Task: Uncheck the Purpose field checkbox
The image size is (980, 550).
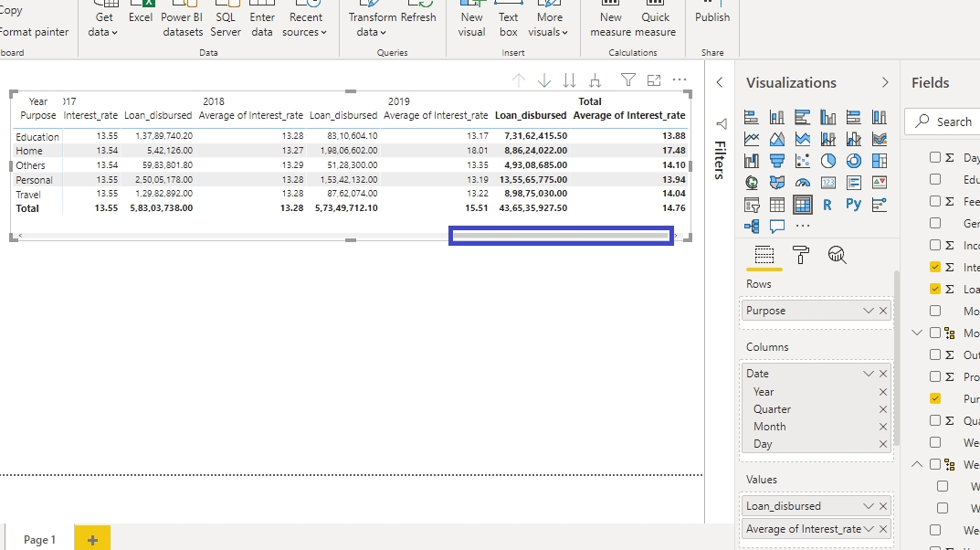Action: pos(935,398)
